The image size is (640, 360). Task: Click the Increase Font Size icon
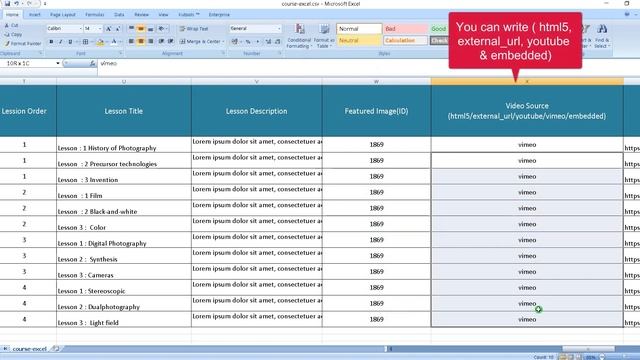109,29
